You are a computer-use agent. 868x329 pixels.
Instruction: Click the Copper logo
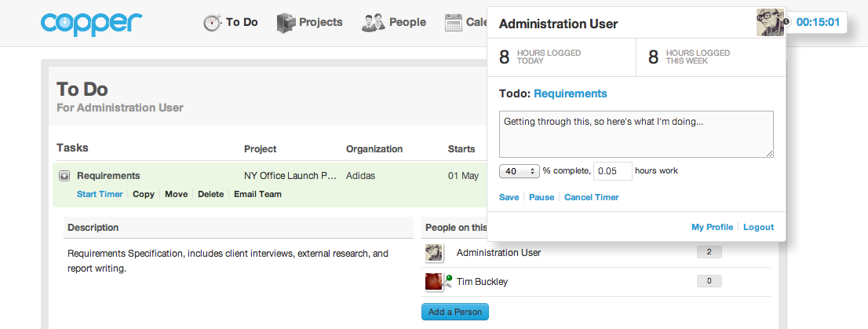click(92, 23)
